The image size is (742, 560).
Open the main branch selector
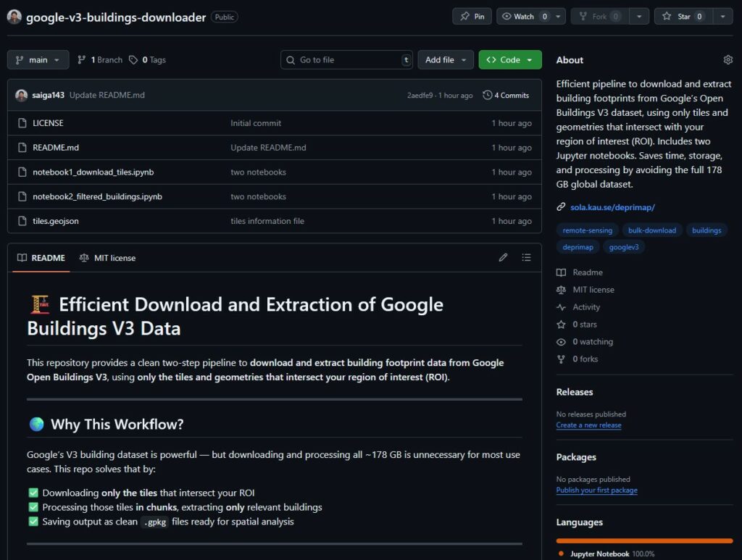(38, 60)
